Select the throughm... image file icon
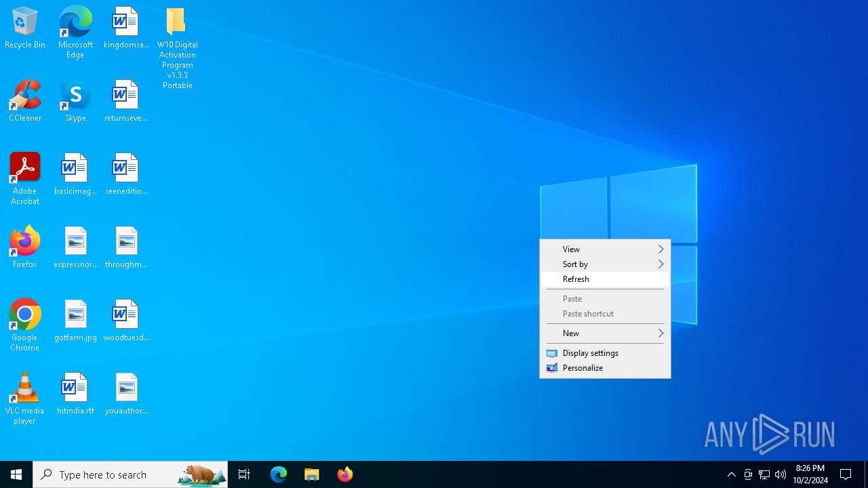The width and height of the screenshot is (868, 488). (126, 248)
